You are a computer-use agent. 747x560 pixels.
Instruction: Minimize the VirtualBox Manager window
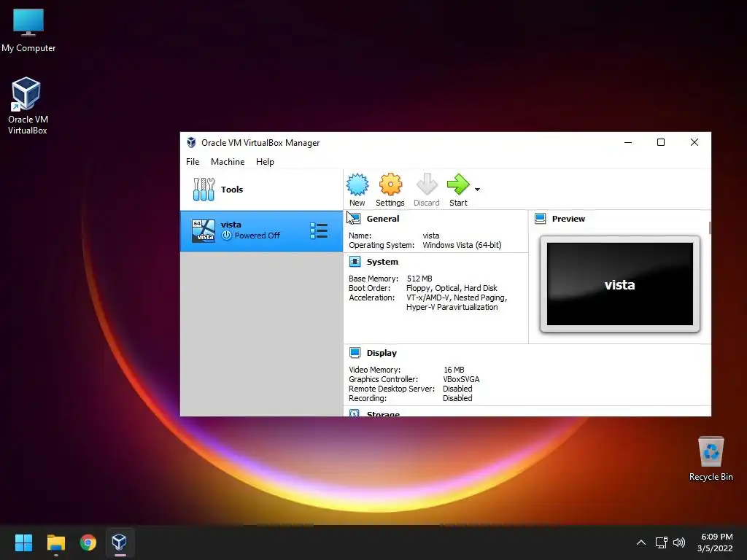point(628,142)
